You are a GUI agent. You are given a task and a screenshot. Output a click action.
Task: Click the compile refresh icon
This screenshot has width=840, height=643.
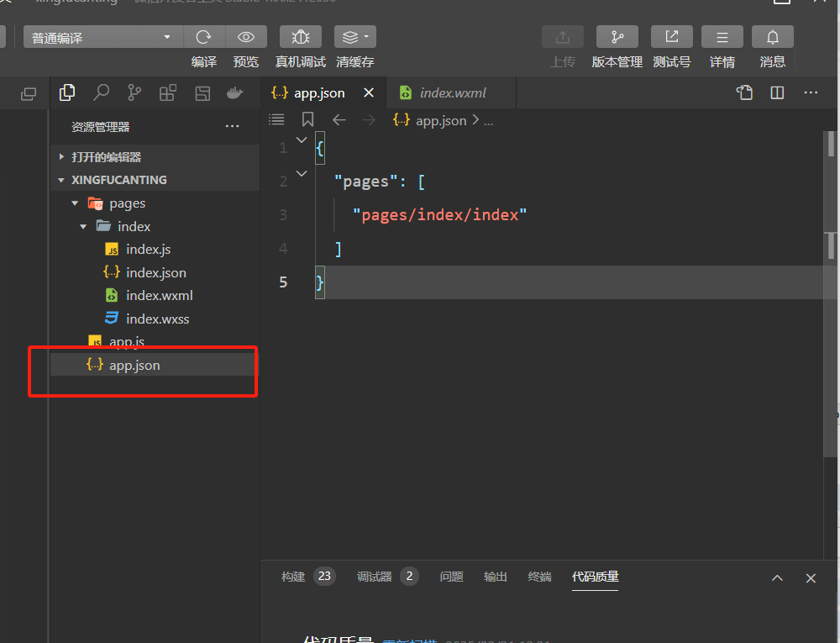coord(203,37)
